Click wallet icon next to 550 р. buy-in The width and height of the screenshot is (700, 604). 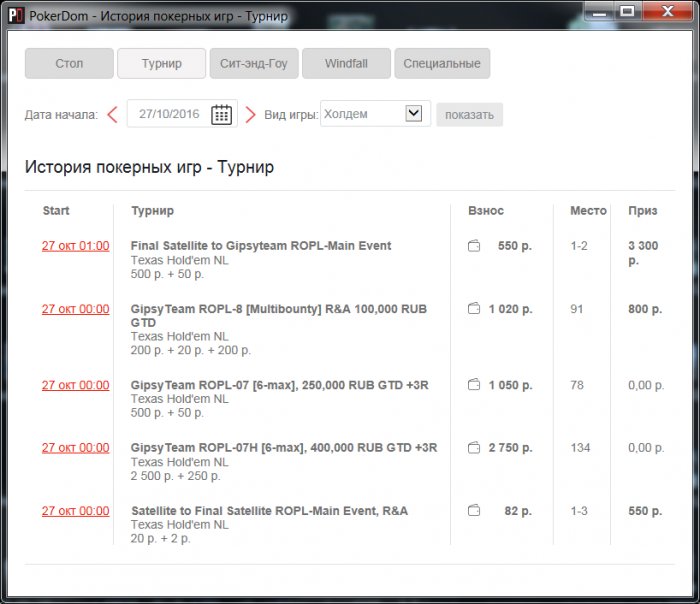coord(474,246)
